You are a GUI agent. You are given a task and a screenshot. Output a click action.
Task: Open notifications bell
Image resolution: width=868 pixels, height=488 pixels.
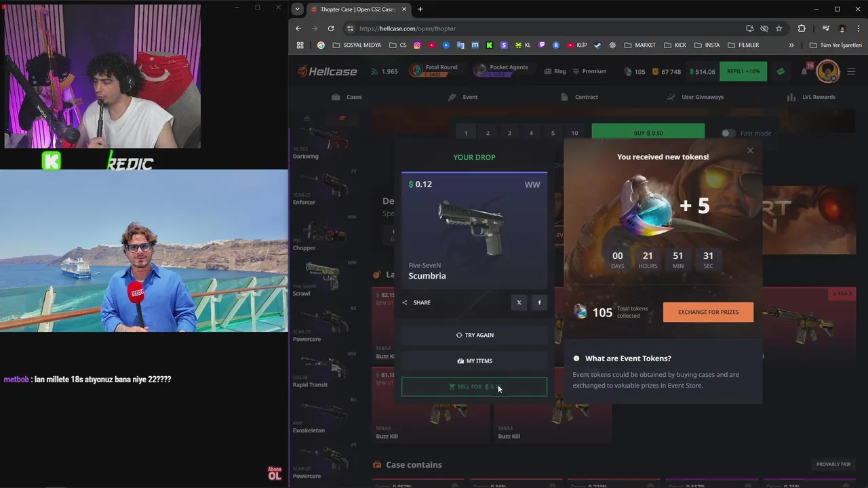tap(805, 71)
